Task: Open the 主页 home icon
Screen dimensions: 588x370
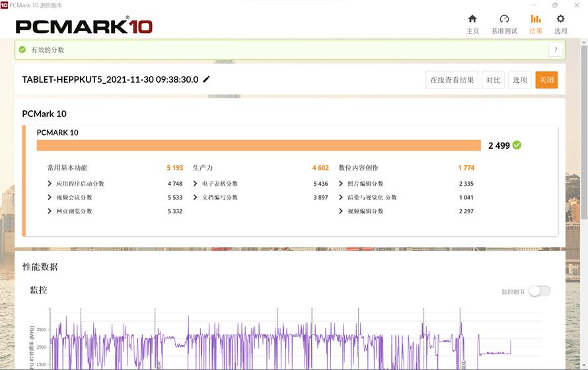Action: pyautogui.click(x=472, y=18)
